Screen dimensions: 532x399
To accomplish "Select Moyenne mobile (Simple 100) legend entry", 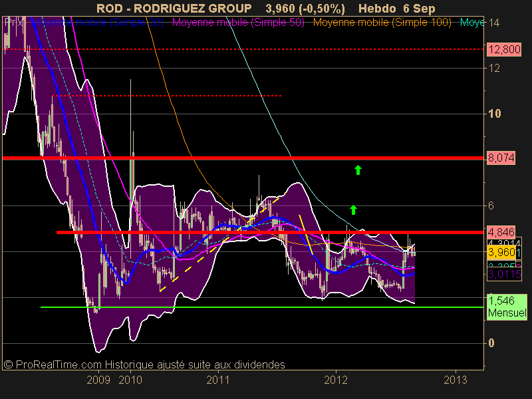I will (382, 23).
